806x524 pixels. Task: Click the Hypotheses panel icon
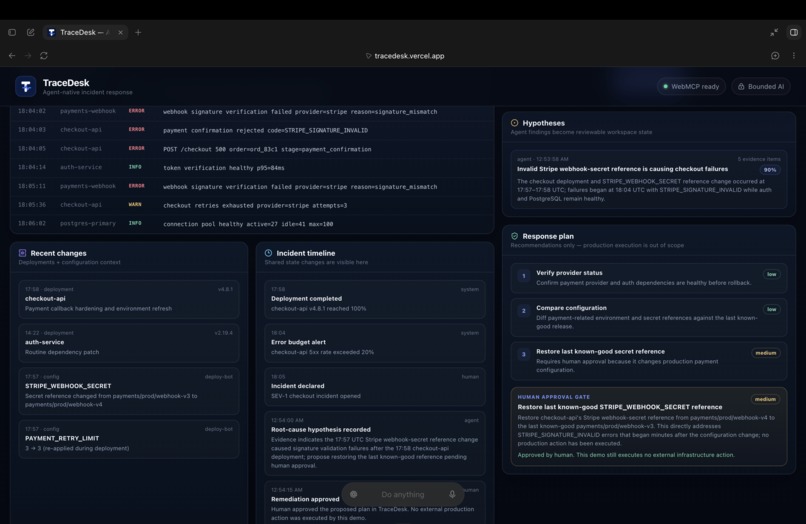[x=515, y=123]
